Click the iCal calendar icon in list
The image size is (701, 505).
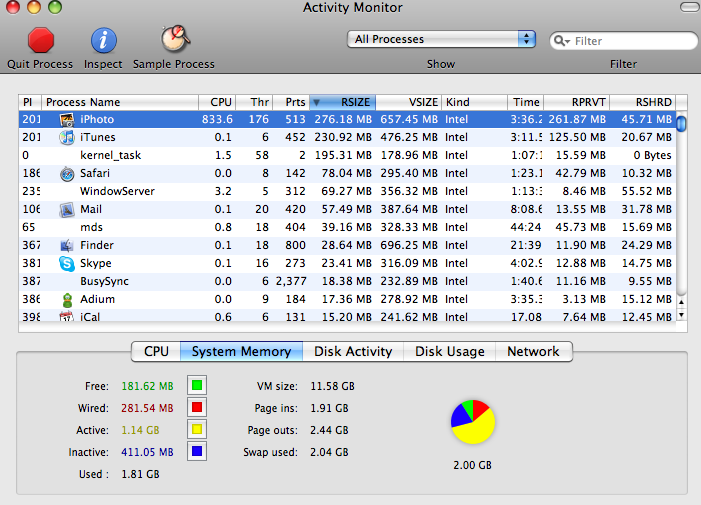pyautogui.click(x=67, y=316)
